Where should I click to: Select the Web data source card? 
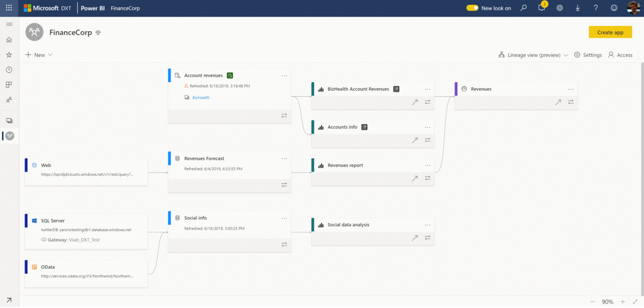(86, 172)
